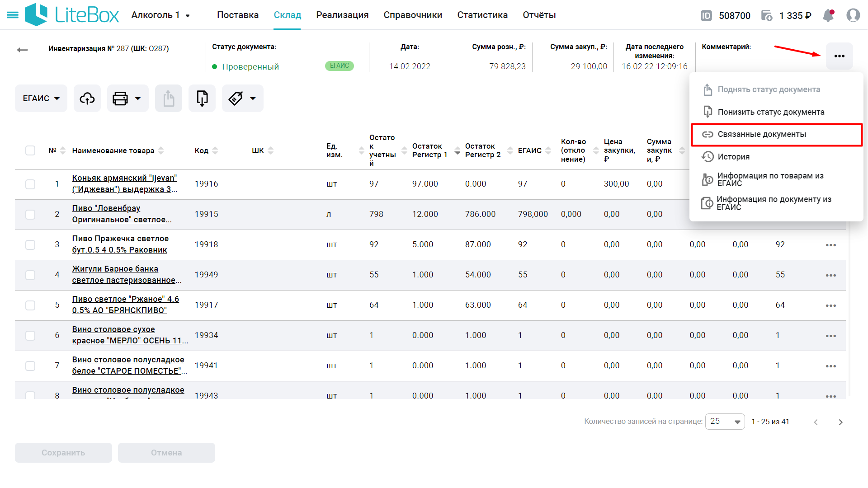Open Коньяк армянский Ijevan product link
Viewport: 868px width, 488px height.
click(125, 184)
